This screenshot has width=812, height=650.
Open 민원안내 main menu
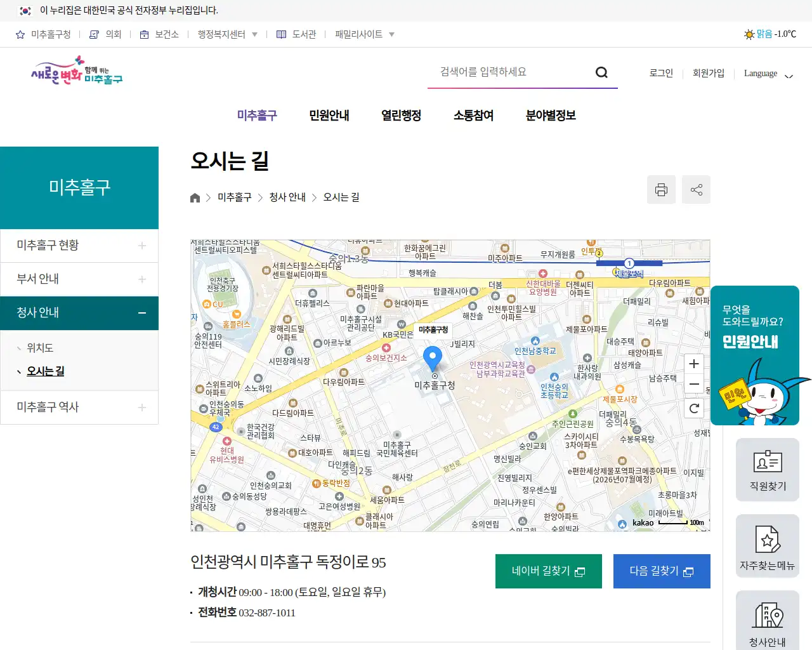tap(329, 116)
